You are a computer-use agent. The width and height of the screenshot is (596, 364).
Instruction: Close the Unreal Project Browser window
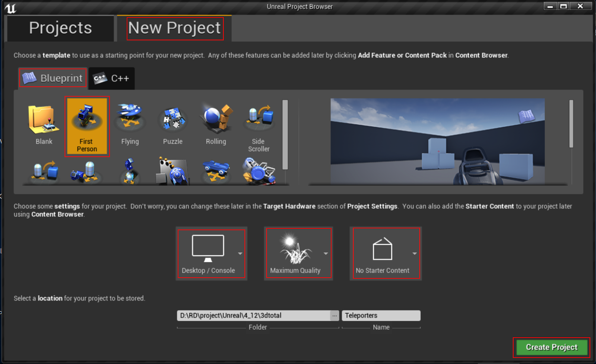pos(580,6)
